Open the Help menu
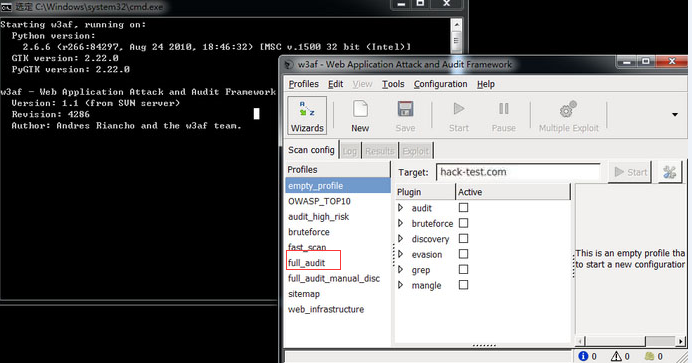 tap(486, 84)
